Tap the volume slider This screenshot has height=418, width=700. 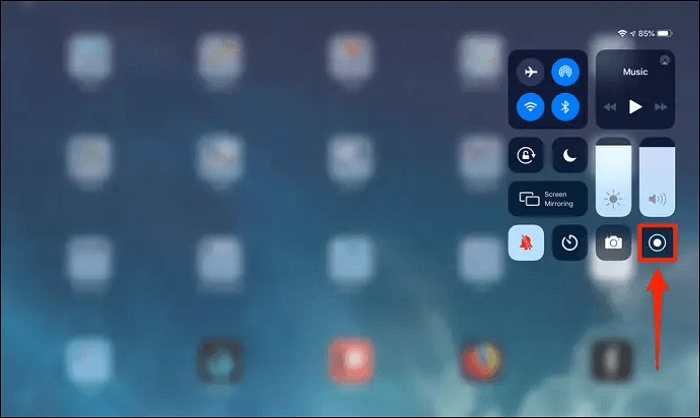658,177
